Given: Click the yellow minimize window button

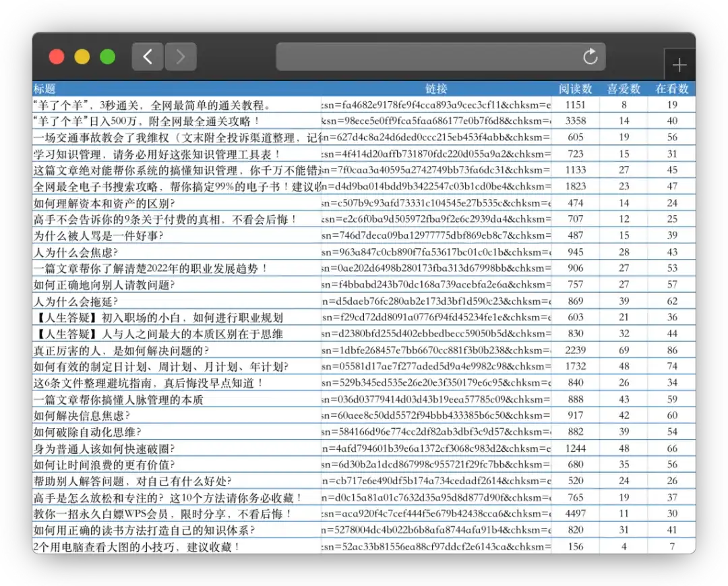Looking at the screenshot, I should pos(82,57).
